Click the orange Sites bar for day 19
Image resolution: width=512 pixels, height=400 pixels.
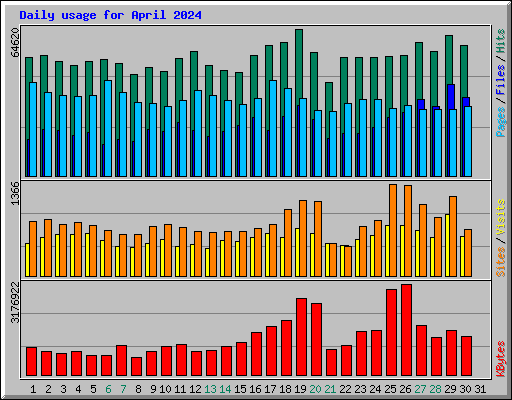click(x=303, y=238)
